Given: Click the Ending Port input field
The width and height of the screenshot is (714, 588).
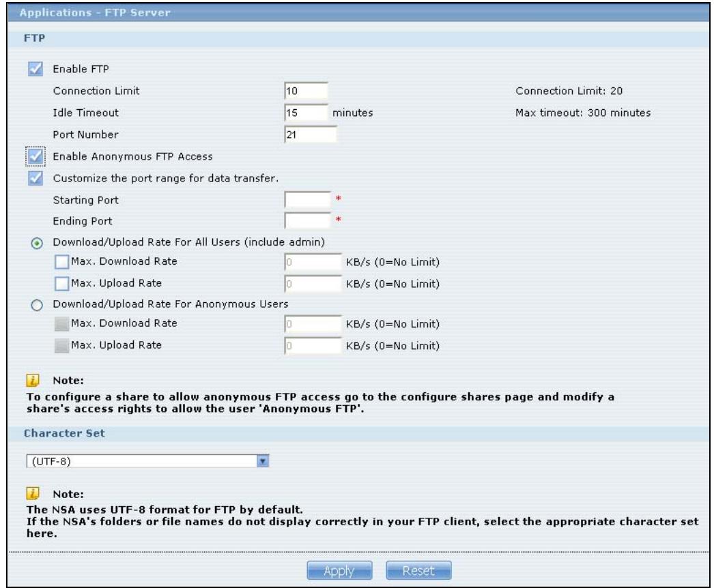Looking at the screenshot, I should pyautogui.click(x=307, y=221).
